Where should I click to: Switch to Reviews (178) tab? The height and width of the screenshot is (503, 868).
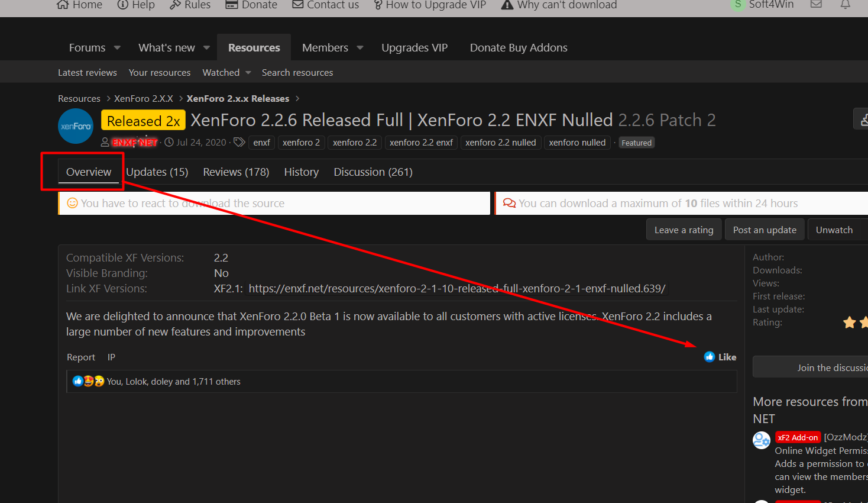tap(236, 172)
